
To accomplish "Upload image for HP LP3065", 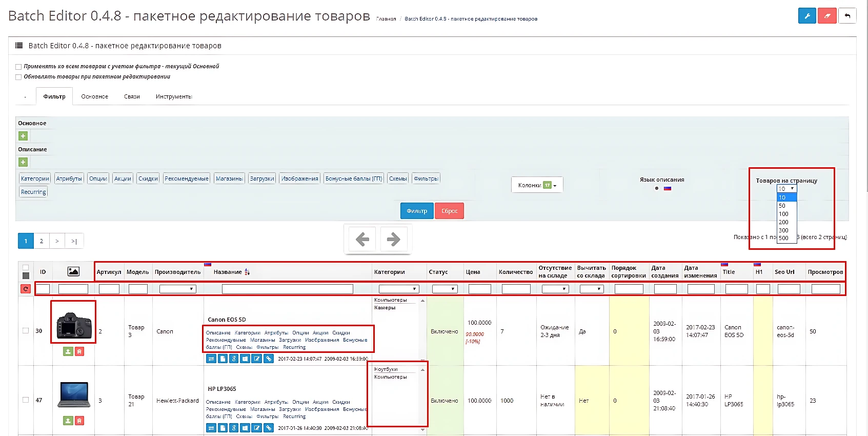I will point(68,421).
